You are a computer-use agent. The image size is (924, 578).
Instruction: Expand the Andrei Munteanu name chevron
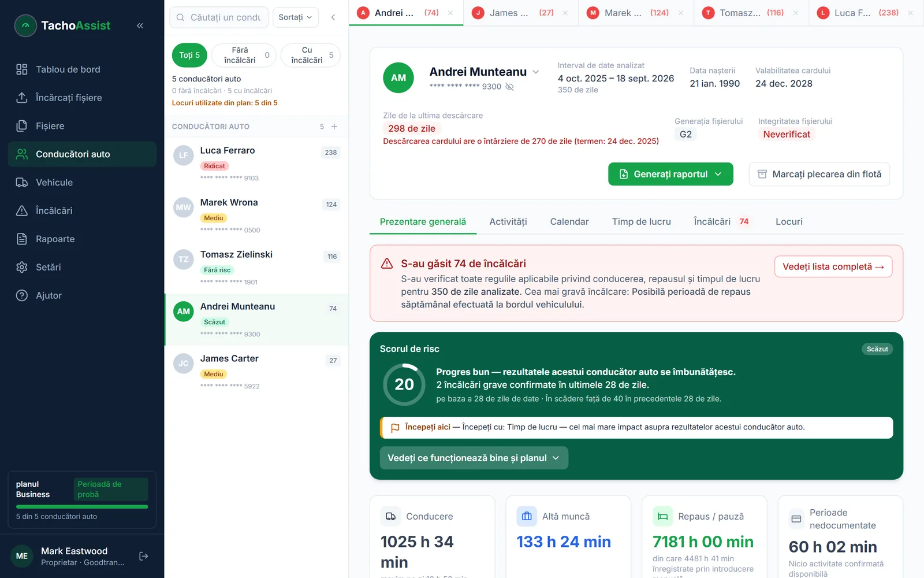pos(536,72)
